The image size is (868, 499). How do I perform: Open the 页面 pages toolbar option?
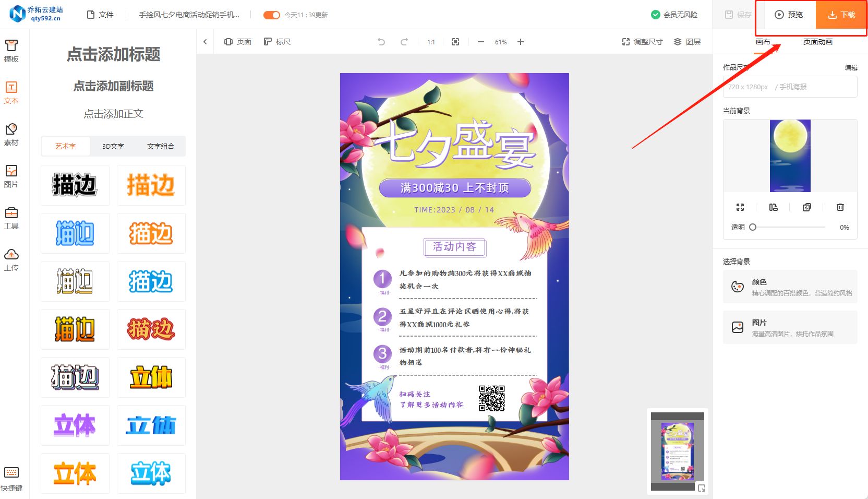click(x=238, y=42)
